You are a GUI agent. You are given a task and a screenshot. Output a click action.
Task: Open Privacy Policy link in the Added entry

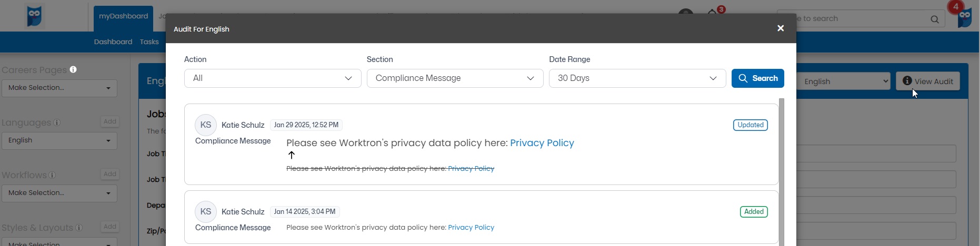(x=471, y=228)
